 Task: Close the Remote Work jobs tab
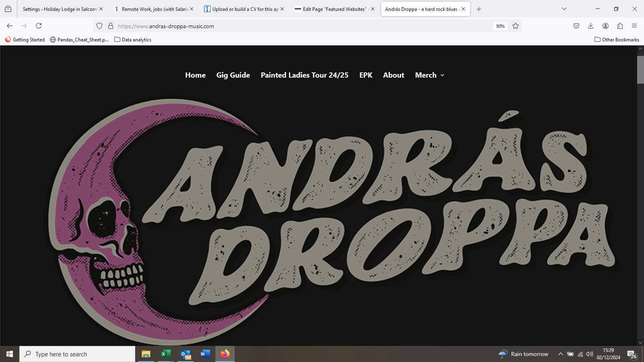click(x=192, y=9)
